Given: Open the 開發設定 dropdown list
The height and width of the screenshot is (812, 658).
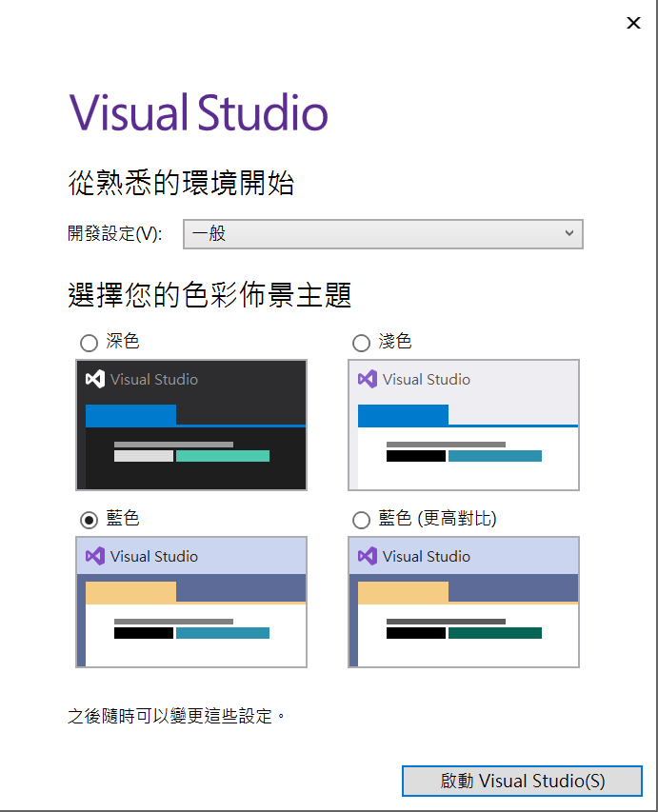Looking at the screenshot, I should click(x=382, y=234).
